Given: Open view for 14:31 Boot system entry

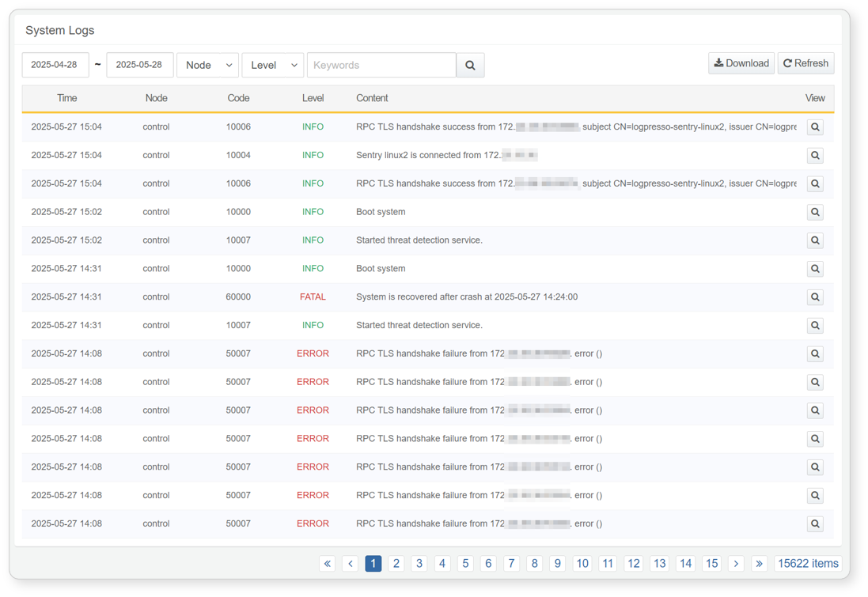Looking at the screenshot, I should pos(815,269).
